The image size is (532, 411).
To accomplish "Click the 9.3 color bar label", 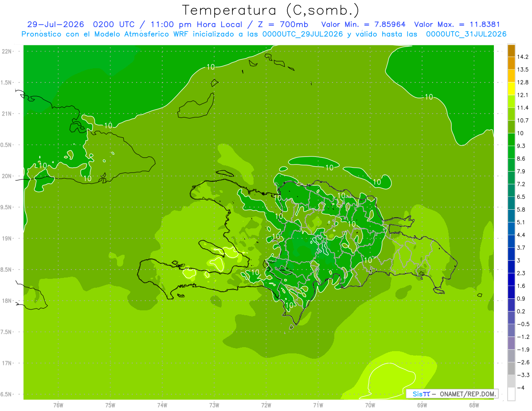I will pyautogui.click(x=521, y=146).
